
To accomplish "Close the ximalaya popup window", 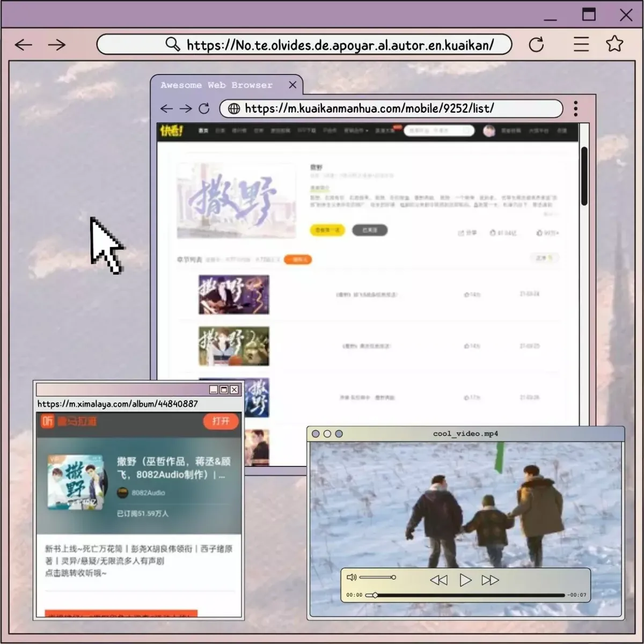I will pos(234,390).
